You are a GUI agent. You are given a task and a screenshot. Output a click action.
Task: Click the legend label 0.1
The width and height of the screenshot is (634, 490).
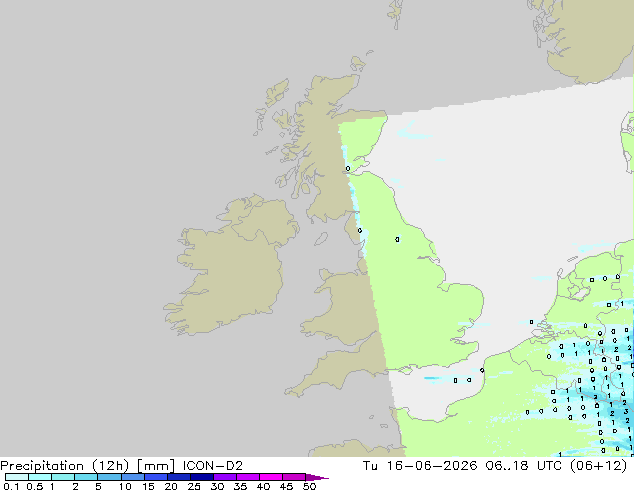[x=11, y=486]
